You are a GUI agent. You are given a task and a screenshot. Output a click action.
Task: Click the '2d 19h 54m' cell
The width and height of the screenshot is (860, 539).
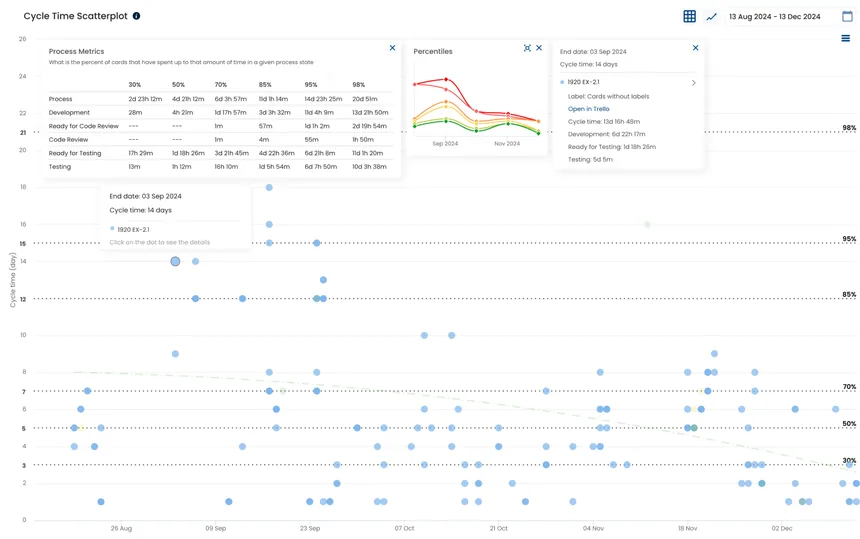tap(369, 126)
